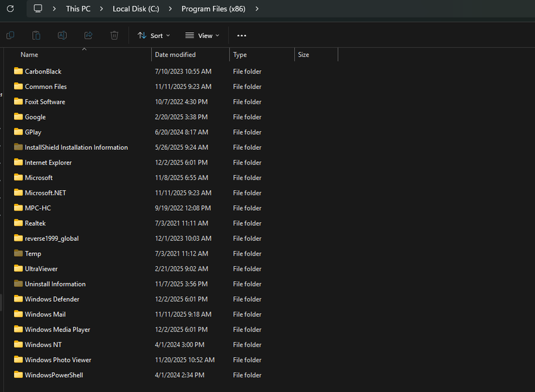The width and height of the screenshot is (535, 392).
Task: Click the Delete trash icon
Action: click(114, 35)
